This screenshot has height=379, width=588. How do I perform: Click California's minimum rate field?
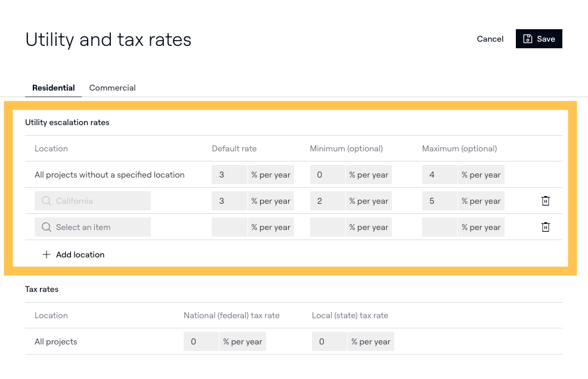[327, 201]
